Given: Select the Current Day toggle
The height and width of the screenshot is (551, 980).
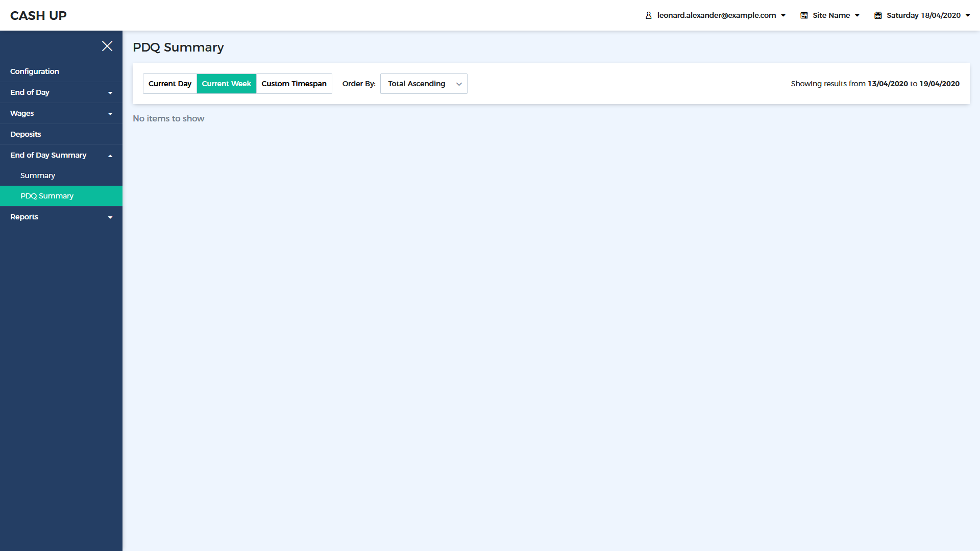Looking at the screenshot, I should [x=170, y=84].
